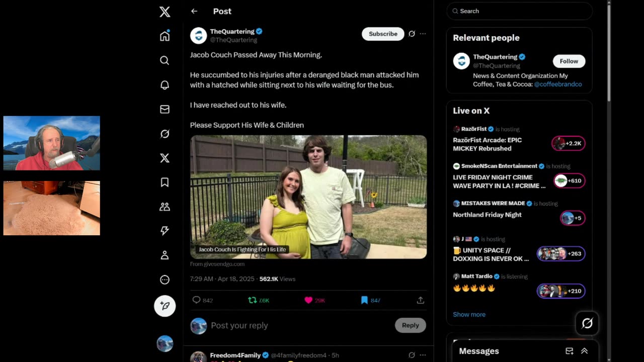The height and width of the screenshot is (362, 644).
Task: Compose new message in Messages drawer
Action: (x=569, y=351)
